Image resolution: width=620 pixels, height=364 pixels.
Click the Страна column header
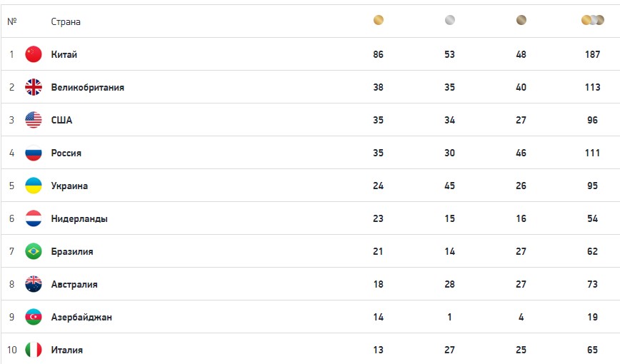pos(66,21)
